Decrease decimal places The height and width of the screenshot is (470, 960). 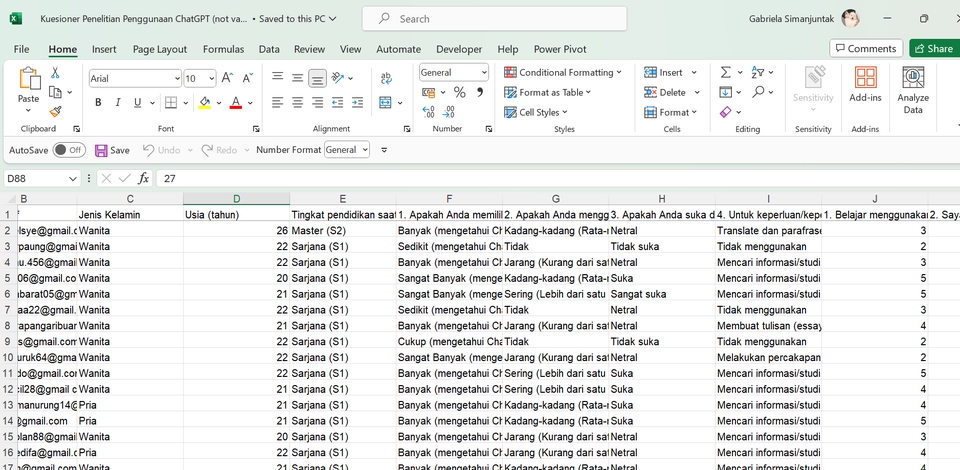pos(449,112)
